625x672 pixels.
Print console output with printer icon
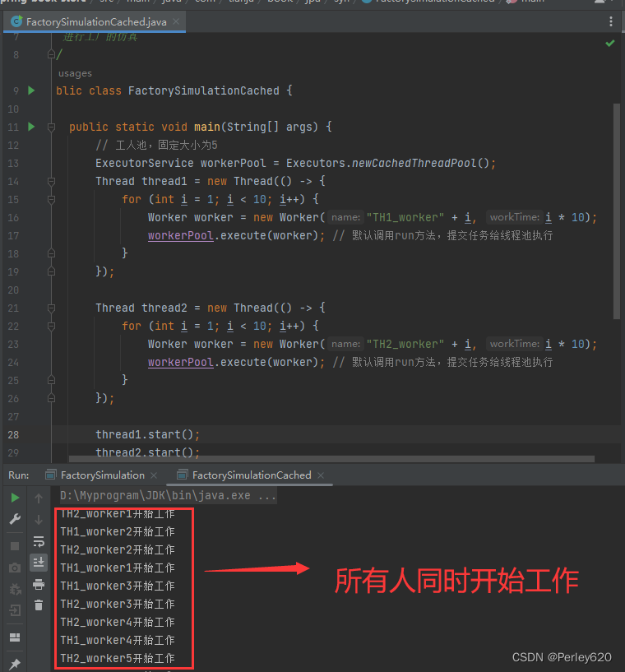(39, 584)
